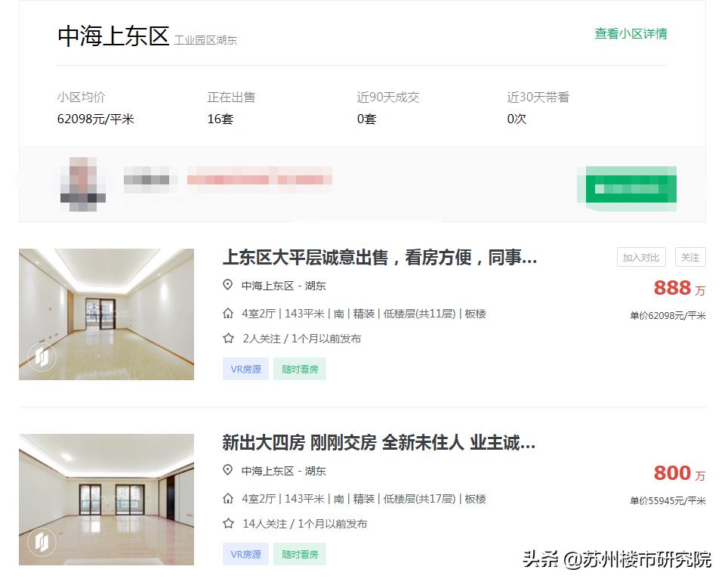Click the 随时看房 tag on the first listing
The height and width of the screenshot is (585, 728).
pos(299,369)
